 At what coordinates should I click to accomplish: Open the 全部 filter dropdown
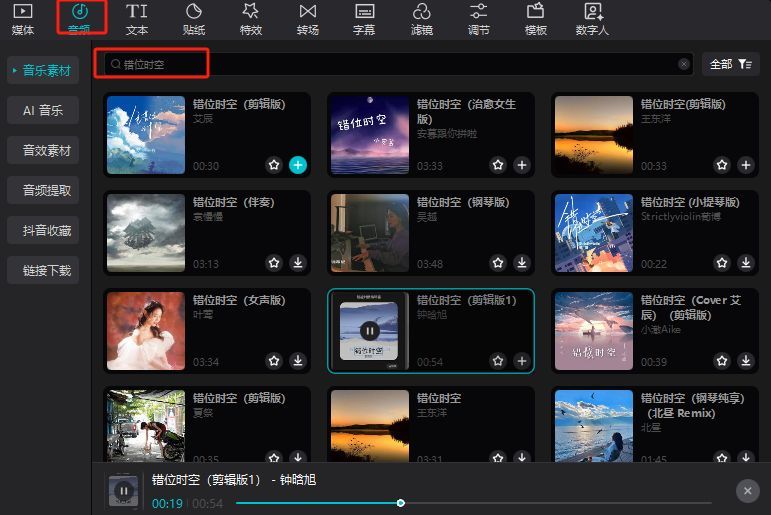tap(731, 64)
